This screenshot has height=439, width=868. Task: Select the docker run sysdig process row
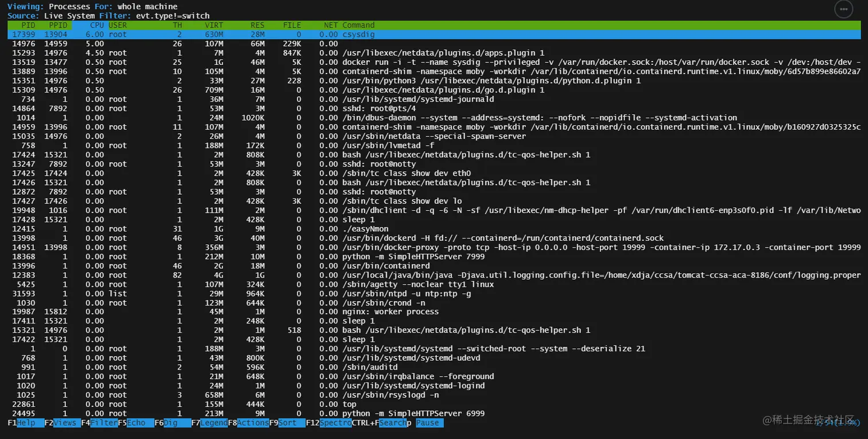pos(434,62)
